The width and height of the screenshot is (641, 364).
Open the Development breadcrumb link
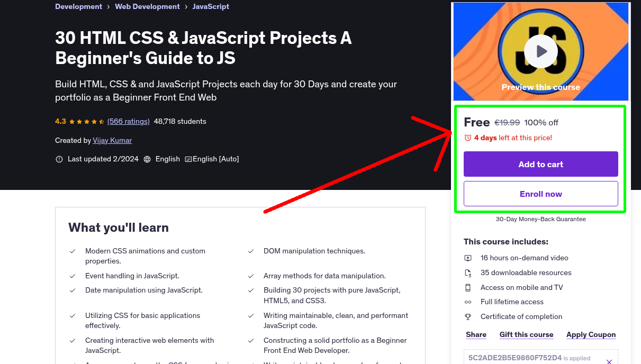coord(78,6)
